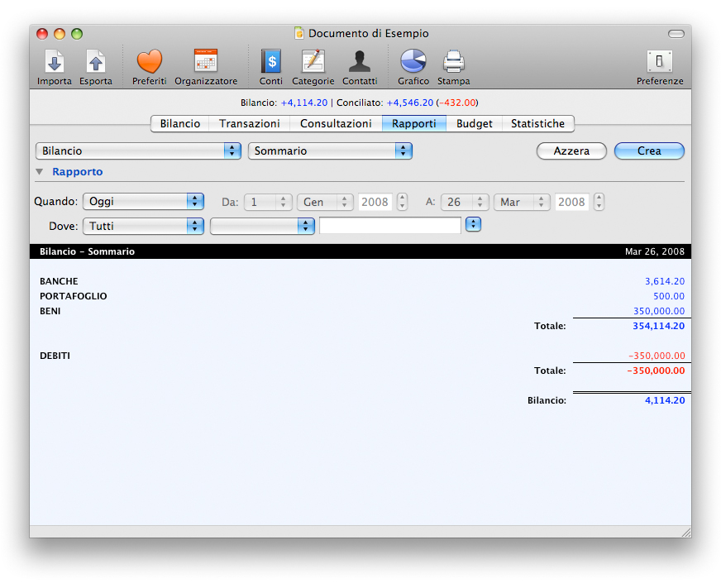Click the Azzera button
This screenshot has height=588, width=721.
click(x=571, y=151)
